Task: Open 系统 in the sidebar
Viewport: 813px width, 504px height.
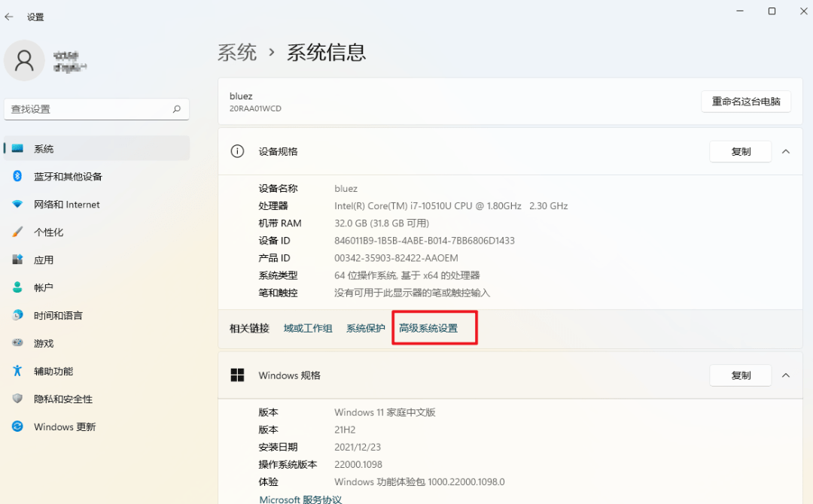Action: (x=97, y=149)
